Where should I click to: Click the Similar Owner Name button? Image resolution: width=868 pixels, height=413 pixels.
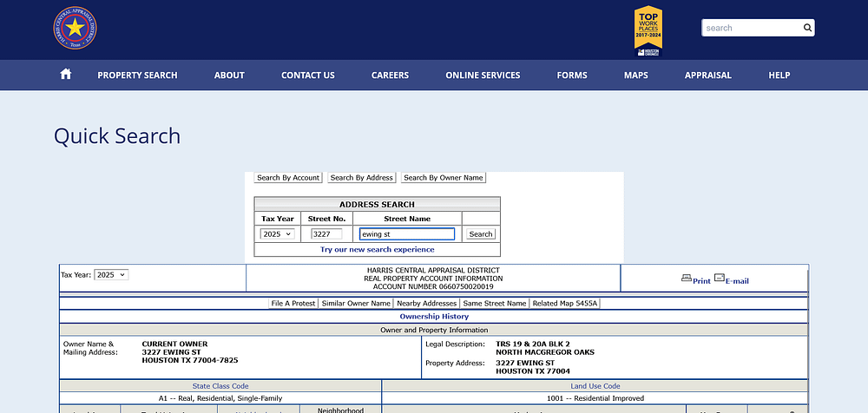(356, 304)
